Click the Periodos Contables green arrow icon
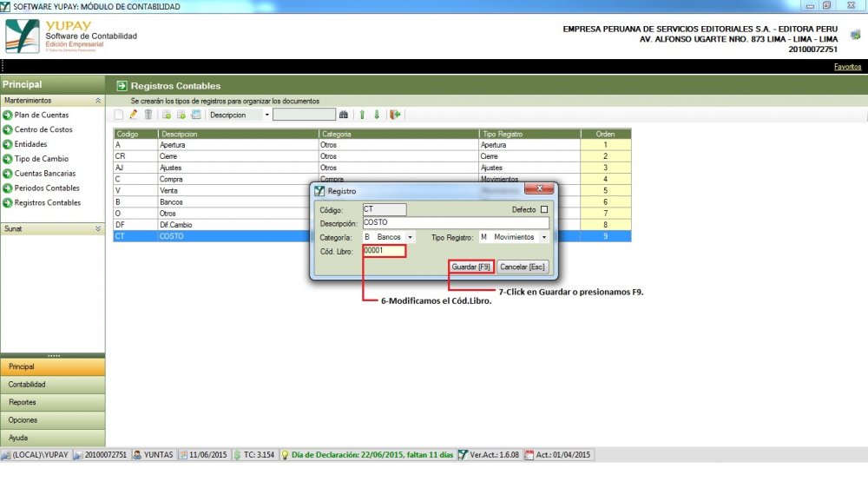The image size is (868, 488). click(8, 188)
